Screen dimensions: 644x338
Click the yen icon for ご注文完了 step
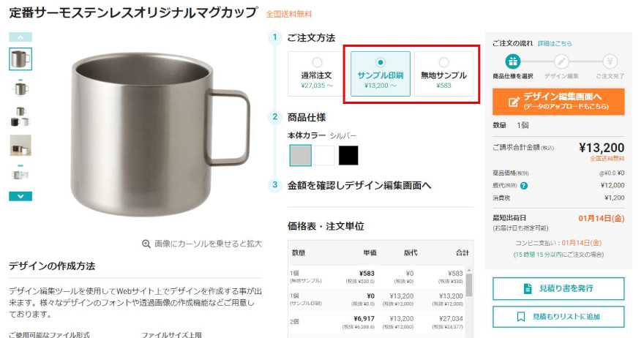click(x=610, y=61)
